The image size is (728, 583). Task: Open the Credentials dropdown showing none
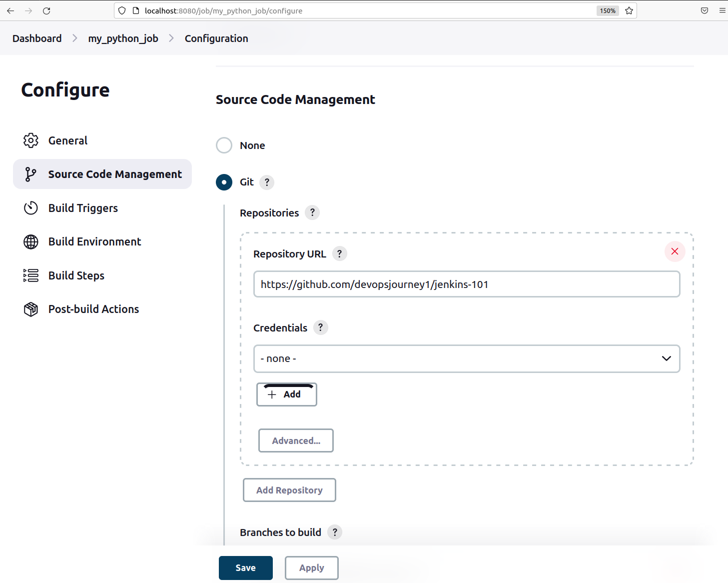coord(467,358)
